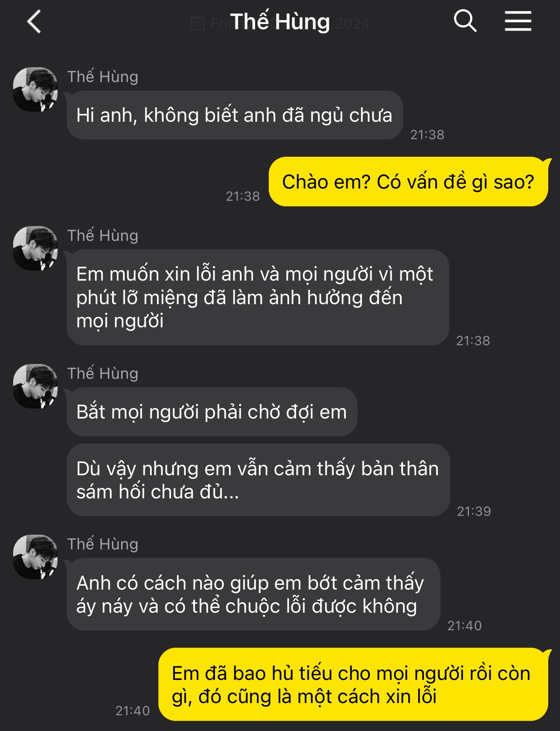
Task: Tap sender name Thế Hùng above first message
Action: click(103, 77)
